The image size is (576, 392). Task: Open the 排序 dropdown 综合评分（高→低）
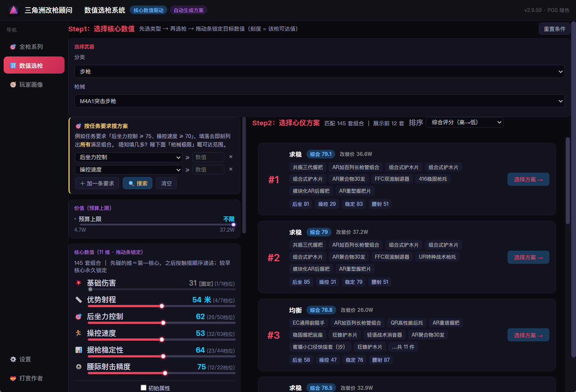[x=465, y=122]
